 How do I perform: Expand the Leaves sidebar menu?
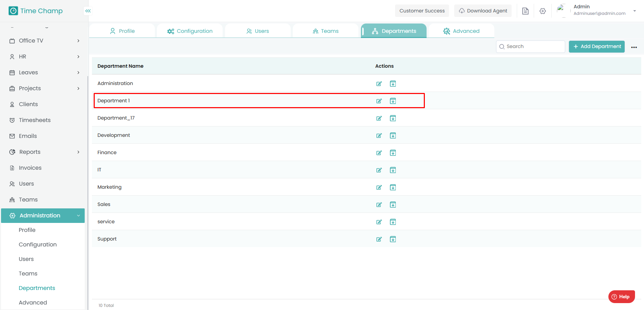[x=78, y=73]
